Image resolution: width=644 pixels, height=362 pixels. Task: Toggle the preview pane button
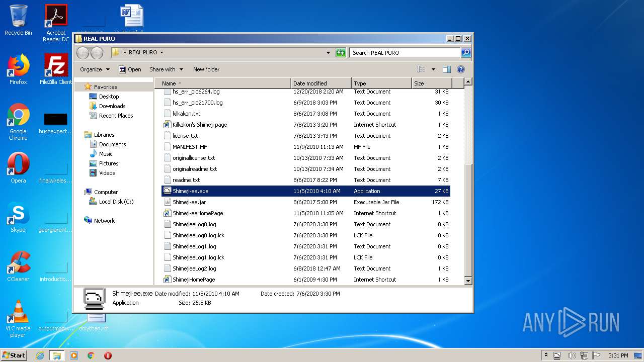tap(446, 69)
